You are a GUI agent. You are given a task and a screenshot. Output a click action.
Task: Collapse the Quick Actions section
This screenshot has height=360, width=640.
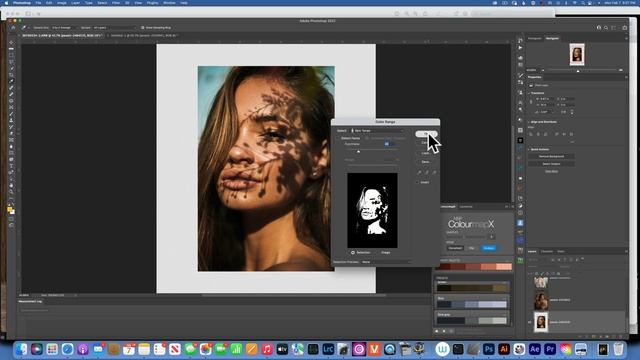tap(529, 149)
